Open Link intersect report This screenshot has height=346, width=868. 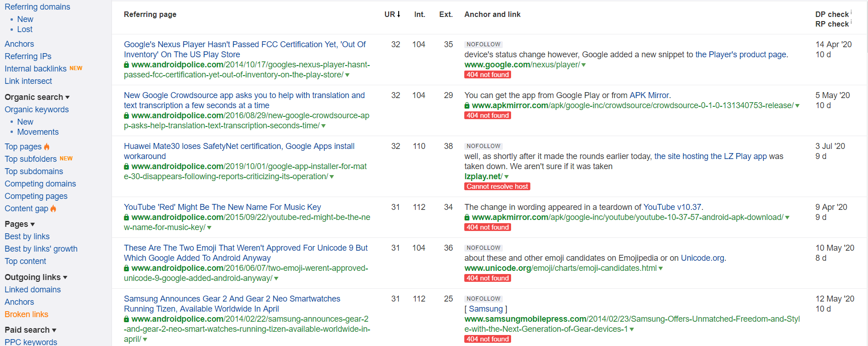coord(28,81)
